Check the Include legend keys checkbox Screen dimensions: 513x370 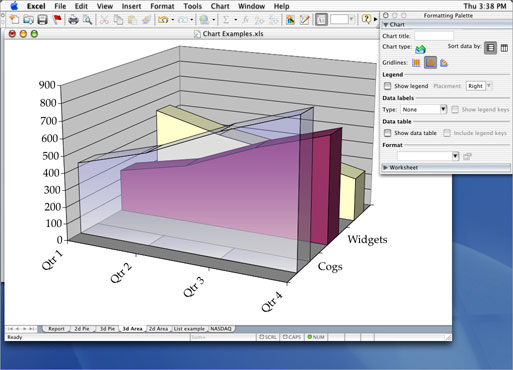click(447, 133)
